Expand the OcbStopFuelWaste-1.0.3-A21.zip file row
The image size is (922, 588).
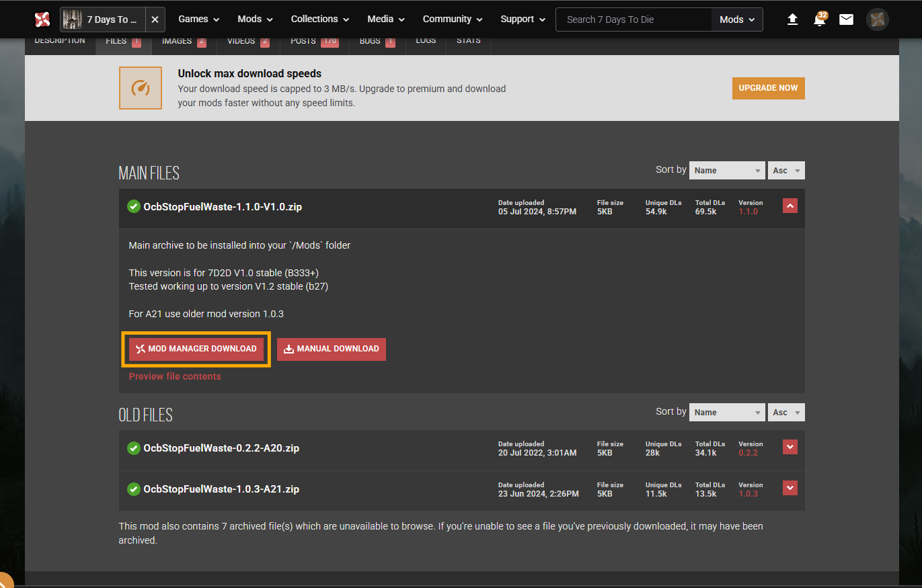point(790,488)
